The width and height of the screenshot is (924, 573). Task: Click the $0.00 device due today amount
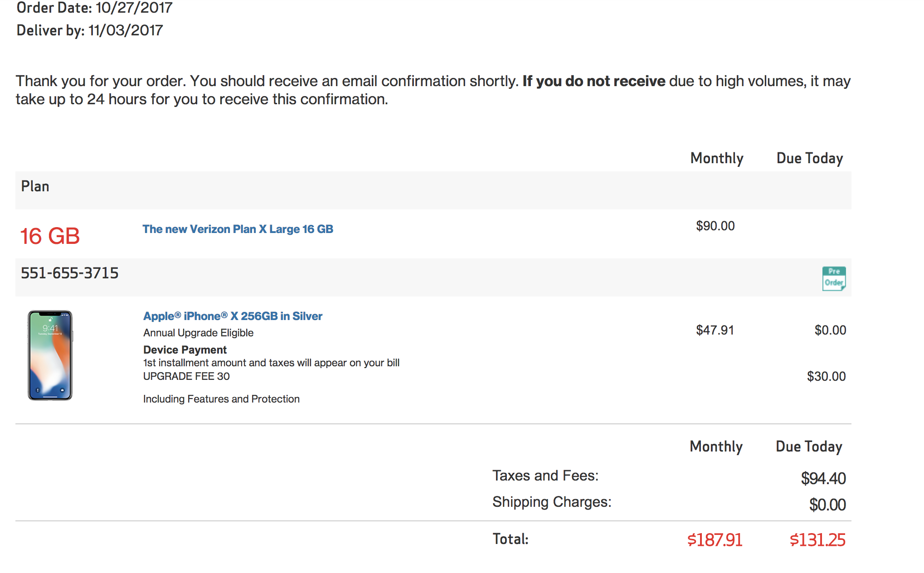coord(830,330)
